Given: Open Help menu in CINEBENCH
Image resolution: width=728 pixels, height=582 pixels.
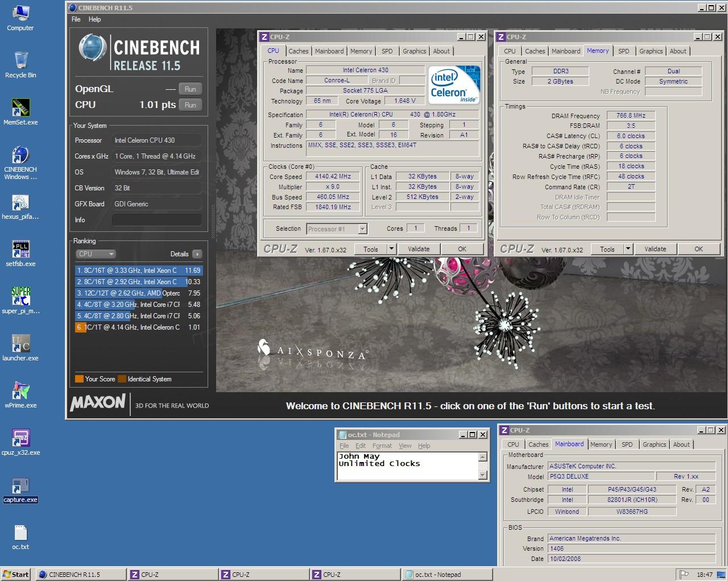Looking at the screenshot, I should [95, 19].
